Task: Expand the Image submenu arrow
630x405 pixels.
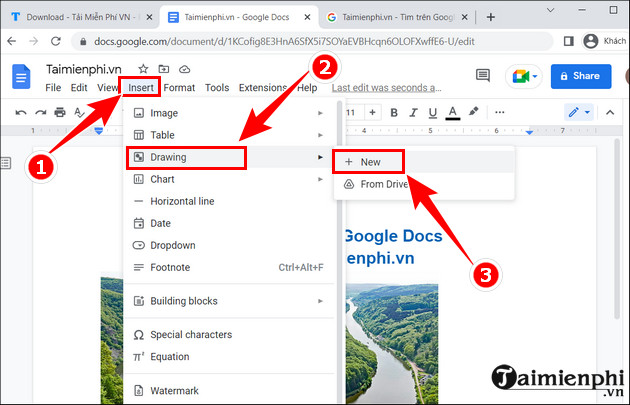Action: click(320, 113)
